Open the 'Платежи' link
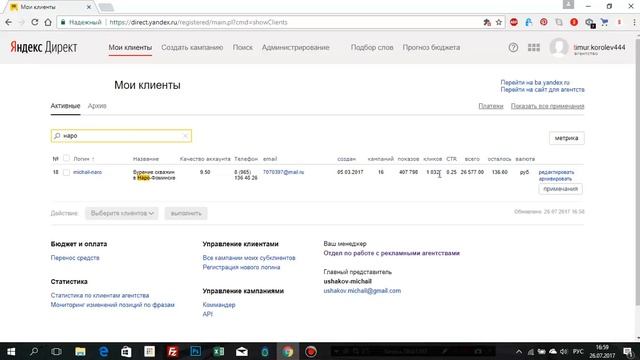Viewport: 640px width, 360px height. pyautogui.click(x=491, y=106)
